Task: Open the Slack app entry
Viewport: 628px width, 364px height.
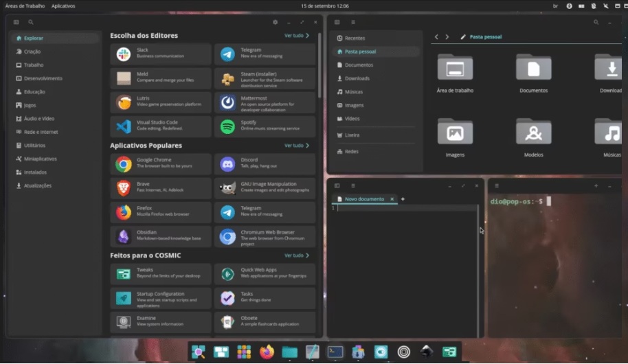Action: 160,54
